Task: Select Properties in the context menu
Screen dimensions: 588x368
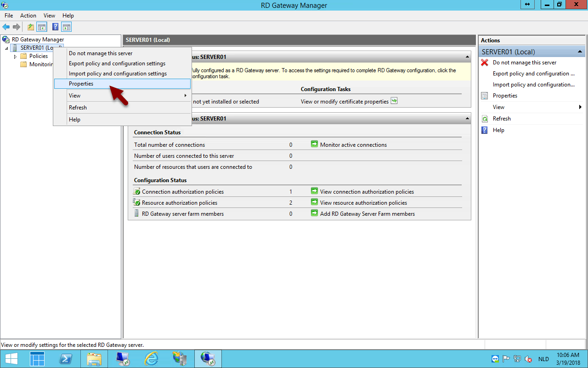Action: pyautogui.click(x=122, y=84)
